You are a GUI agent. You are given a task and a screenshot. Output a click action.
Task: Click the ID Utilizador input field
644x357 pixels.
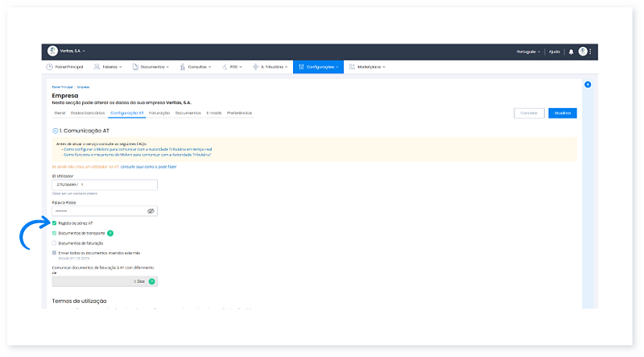(104, 185)
